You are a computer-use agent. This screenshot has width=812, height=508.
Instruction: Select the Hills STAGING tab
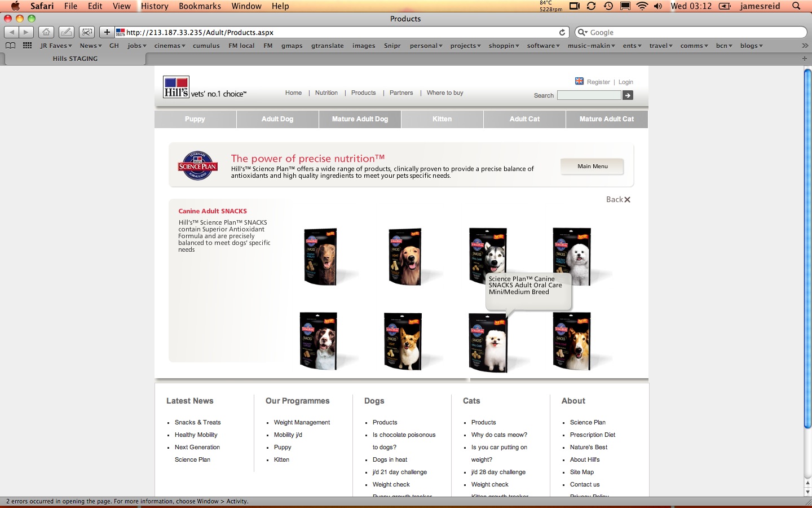(x=75, y=59)
